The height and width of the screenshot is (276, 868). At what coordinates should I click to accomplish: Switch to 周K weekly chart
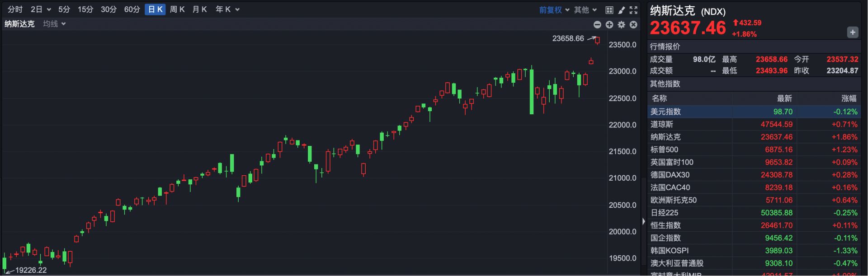point(177,9)
